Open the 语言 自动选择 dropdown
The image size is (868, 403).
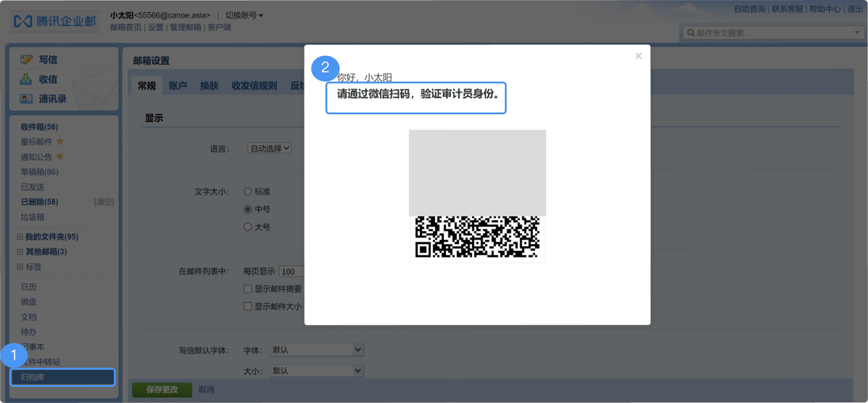[269, 148]
